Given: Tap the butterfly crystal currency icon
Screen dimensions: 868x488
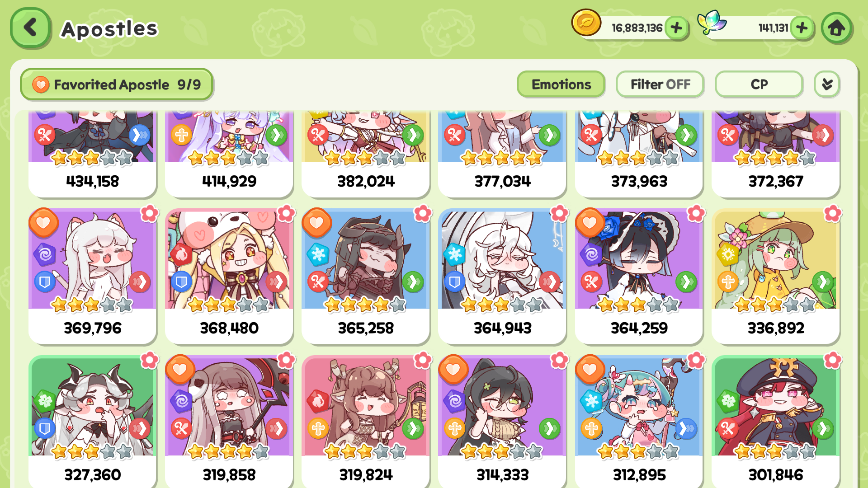Looking at the screenshot, I should click(711, 23).
